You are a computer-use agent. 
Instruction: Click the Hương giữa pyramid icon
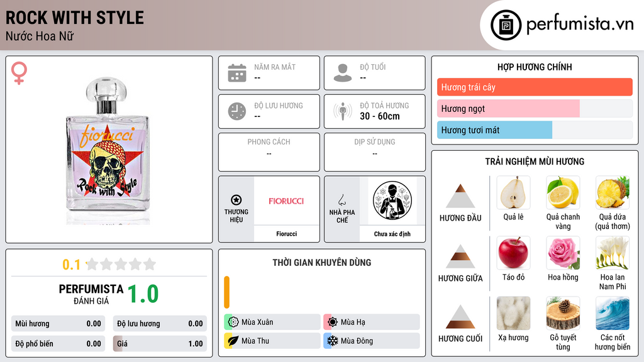pos(460,256)
